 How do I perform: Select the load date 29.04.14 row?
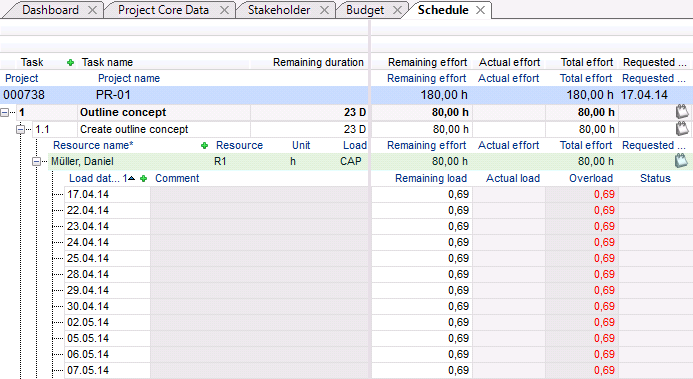tap(88, 290)
